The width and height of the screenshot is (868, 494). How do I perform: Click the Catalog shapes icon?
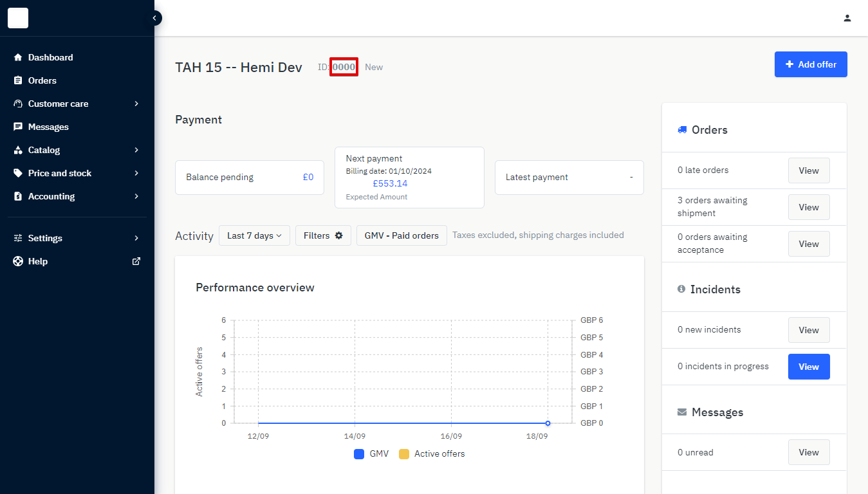pos(18,150)
